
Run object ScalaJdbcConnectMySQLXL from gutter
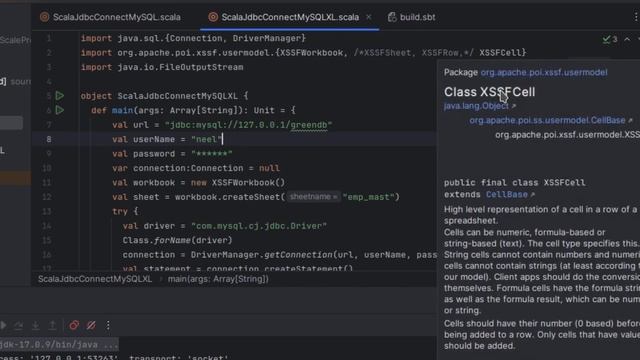(x=60, y=96)
